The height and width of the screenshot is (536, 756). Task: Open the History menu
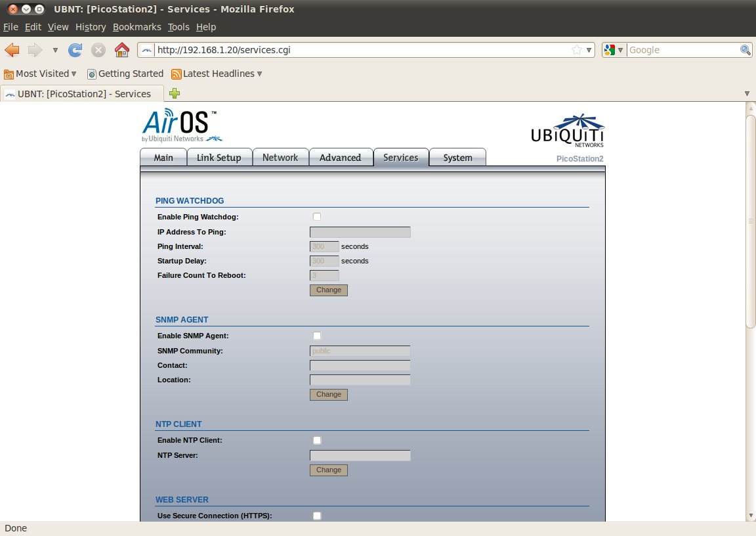91,27
